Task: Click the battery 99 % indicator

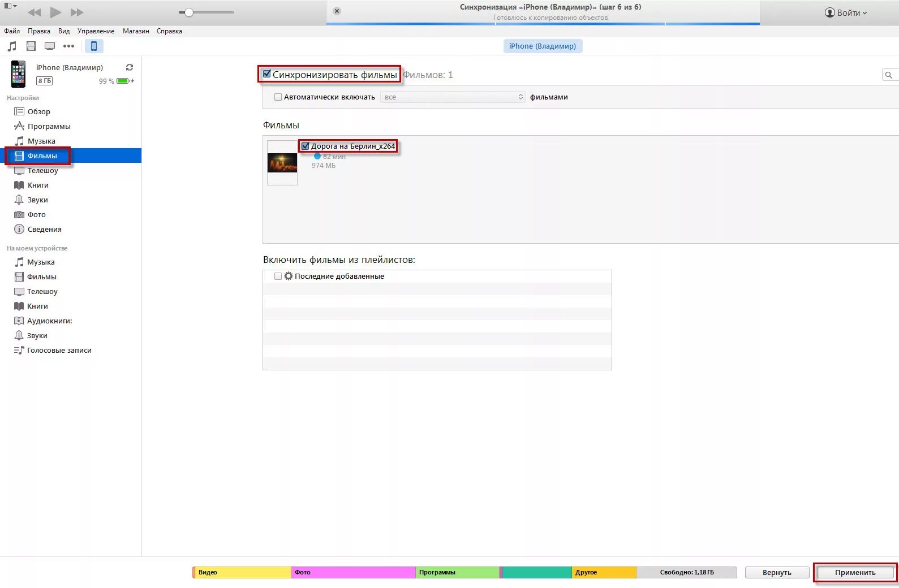Action: click(x=117, y=81)
